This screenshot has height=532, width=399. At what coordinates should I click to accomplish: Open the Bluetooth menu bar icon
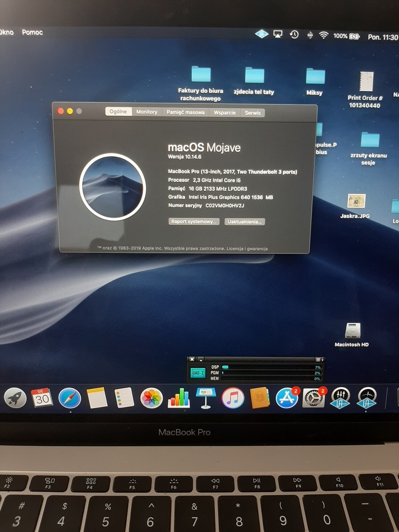[x=310, y=35]
